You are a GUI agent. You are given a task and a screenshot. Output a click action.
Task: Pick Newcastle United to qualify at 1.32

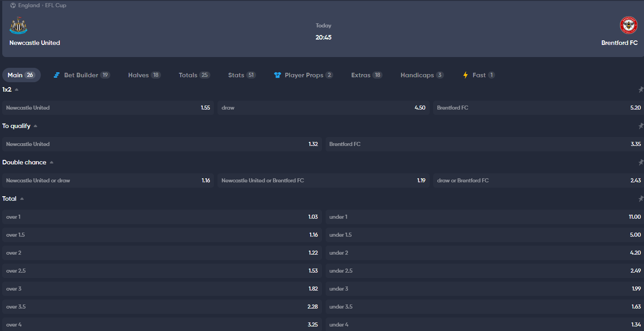coord(162,144)
